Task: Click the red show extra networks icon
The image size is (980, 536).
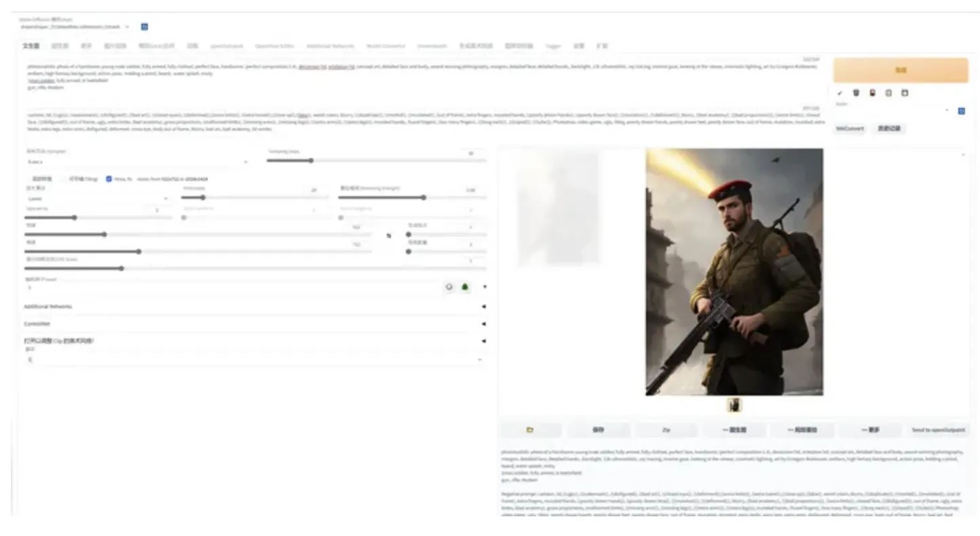Action: coord(872,93)
